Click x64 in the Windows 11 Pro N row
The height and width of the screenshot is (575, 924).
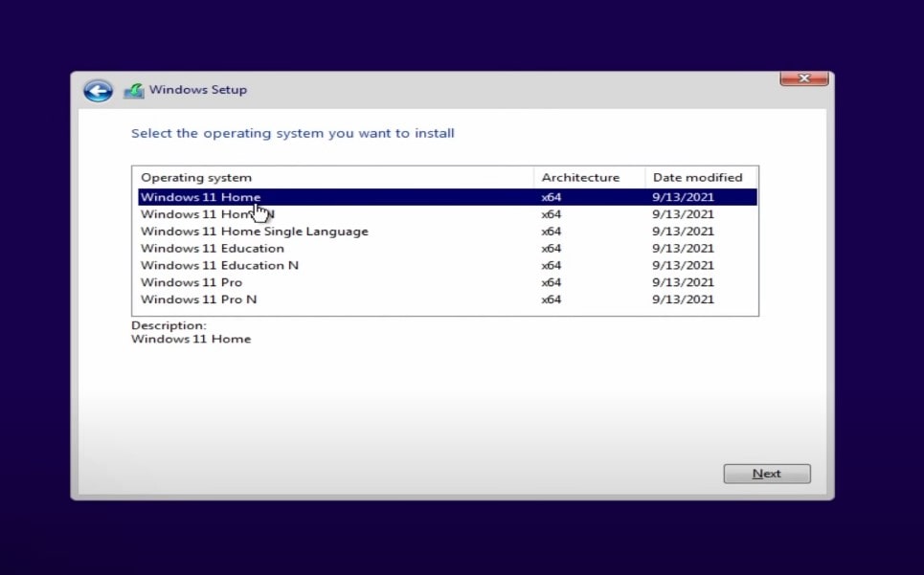[x=551, y=299]
